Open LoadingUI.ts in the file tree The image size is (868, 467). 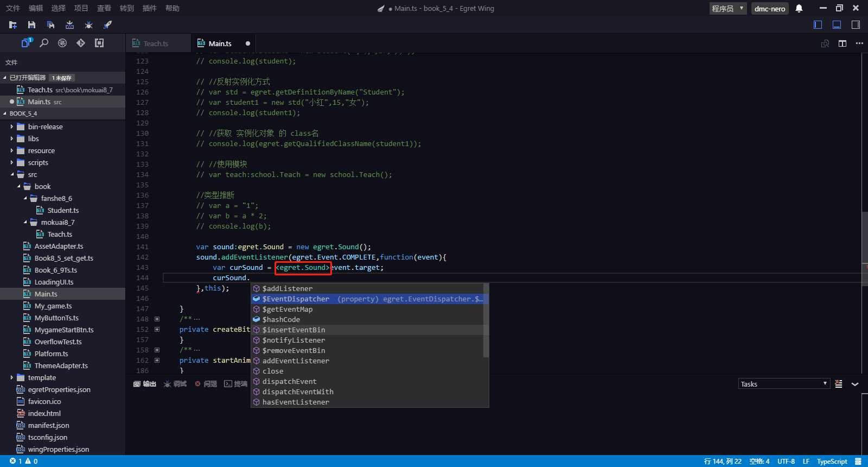point(54,282)
